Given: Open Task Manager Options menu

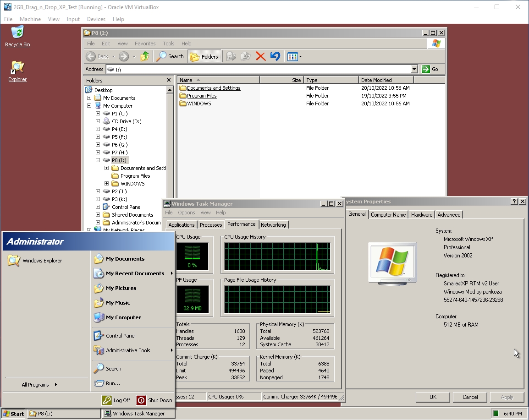Looking at the screenshot, I should (186, 213).
